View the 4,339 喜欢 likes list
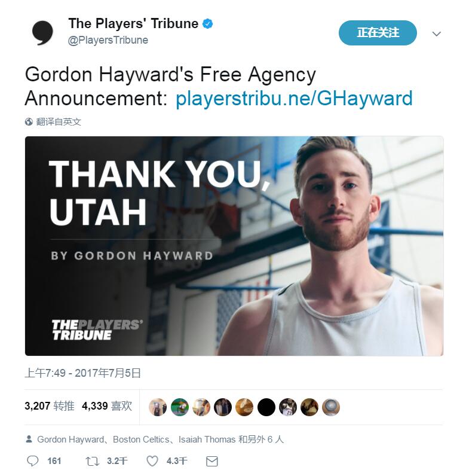This screenshot has height=476, width=466. [x=107, y=406]
